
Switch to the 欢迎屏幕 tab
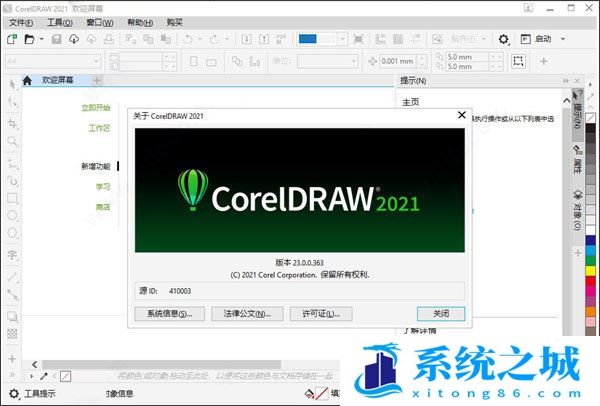(x=57, y=80)
